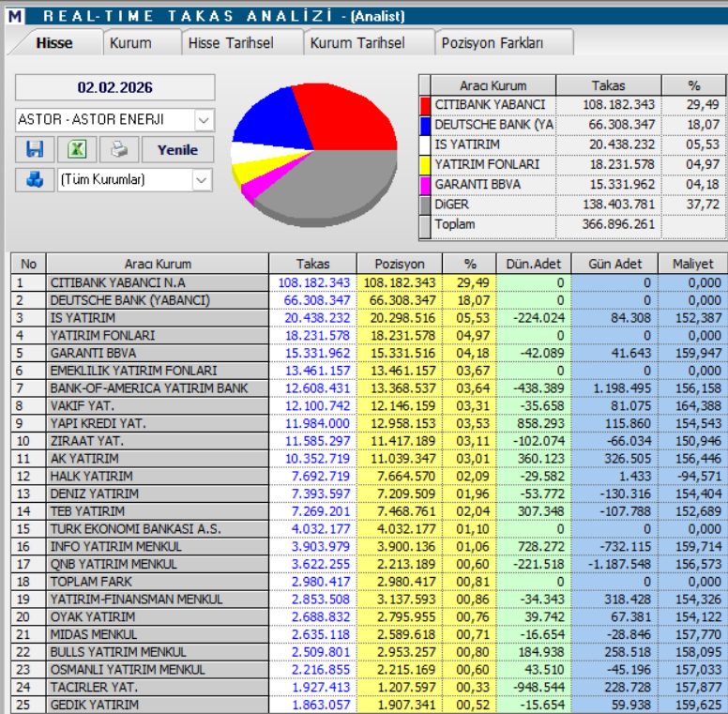728x714 pixels.
Task: Select the TURK EKONOMI BANKASI A.S. row
Action: pyautogui.click(x=369, y=529)
